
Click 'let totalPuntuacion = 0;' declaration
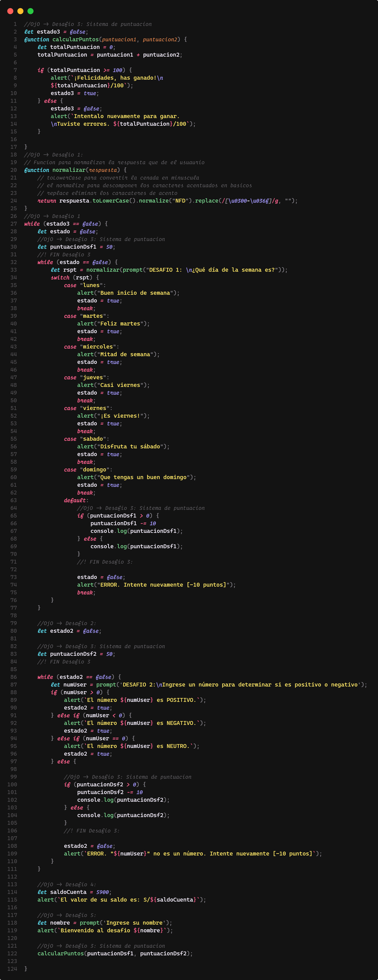pyautogui.click(x=76, y=47)
